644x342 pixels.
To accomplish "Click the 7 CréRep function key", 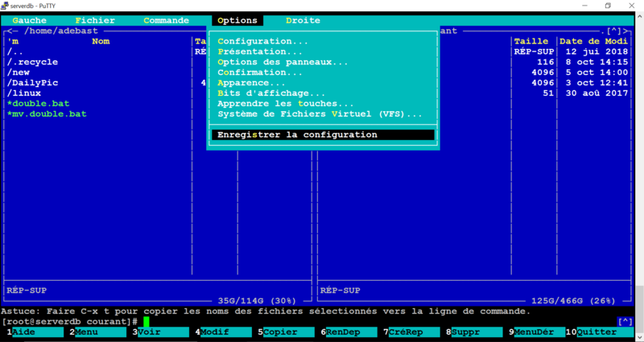I will tap(411, 332).
